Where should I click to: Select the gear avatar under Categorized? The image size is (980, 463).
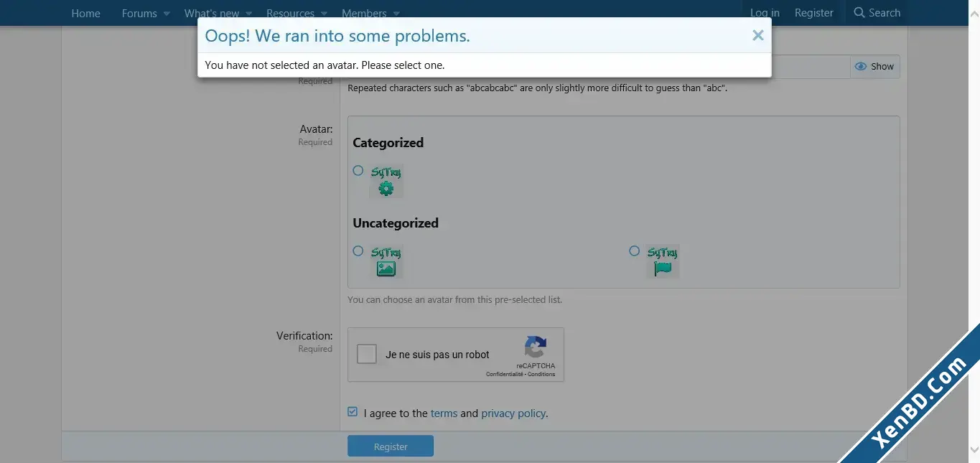[358, 171]
